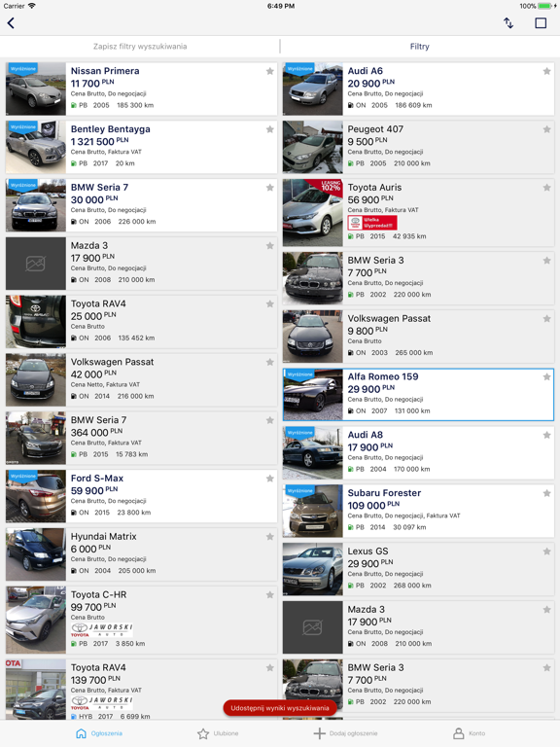Select the price 59 900 PLN
The width and height of the screenshot is (560, 747).
(x=94, y=490)
